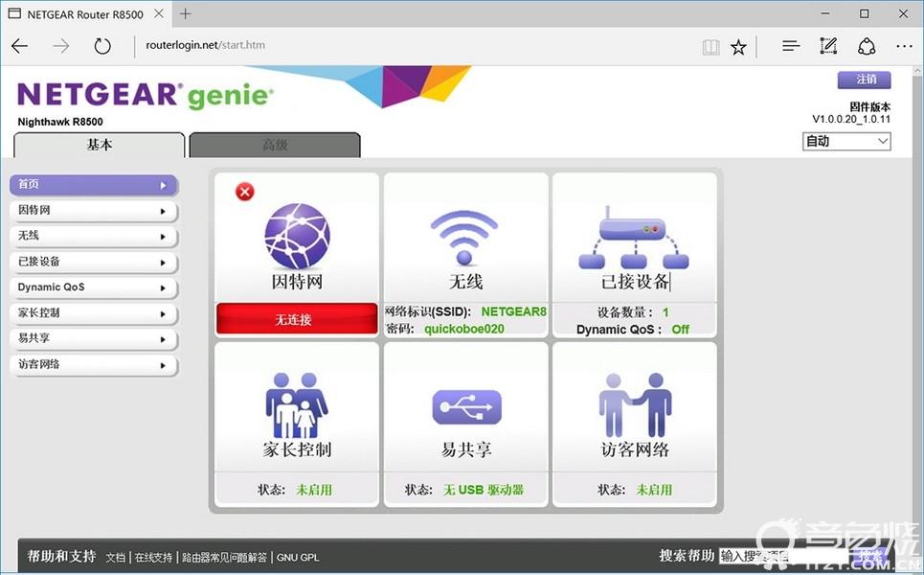Click the firmware version V1.0.0.20_1.0.11
This screenshot has width=924, height=575.
[851, 119]
